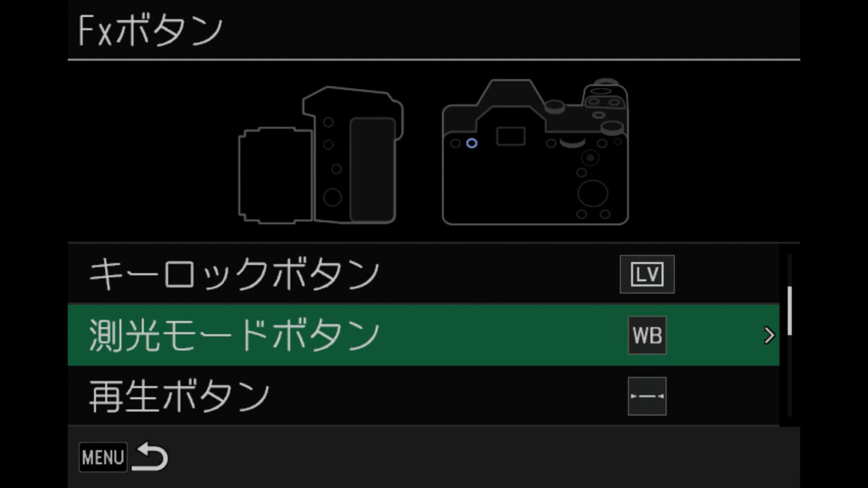Select the highlighted 測光モードボタン row
The height and width of the screenshot is (488, 868).
coord(423,335)
